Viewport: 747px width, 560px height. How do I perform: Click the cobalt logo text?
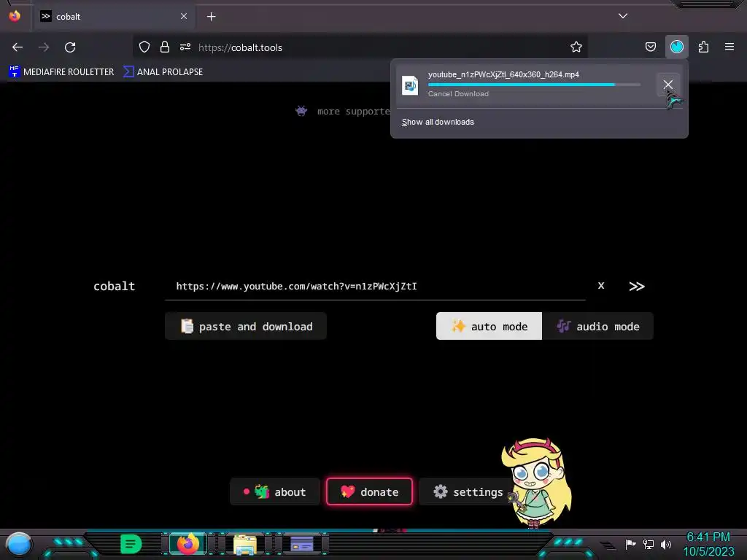coord(115,286)
